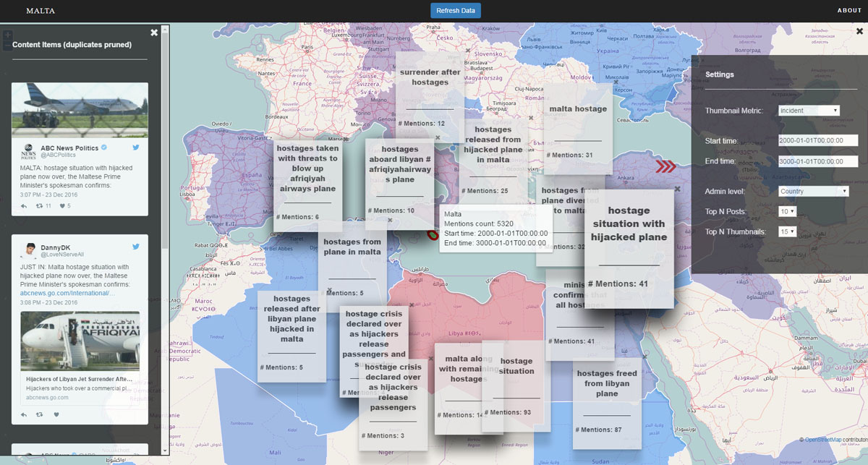The width and height of the screenshot is (868, 465).
Task: Close the Content Items panel
Action: click(x=154, y=33)
